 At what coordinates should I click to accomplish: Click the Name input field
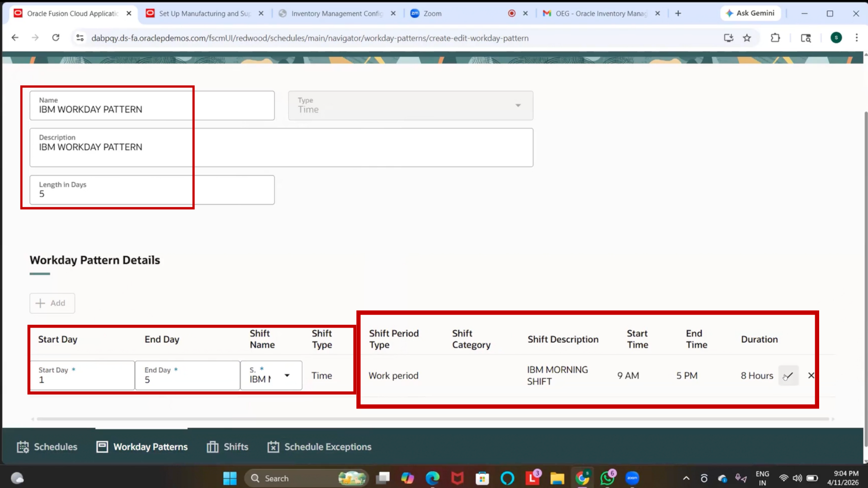[x=152, y=105]
